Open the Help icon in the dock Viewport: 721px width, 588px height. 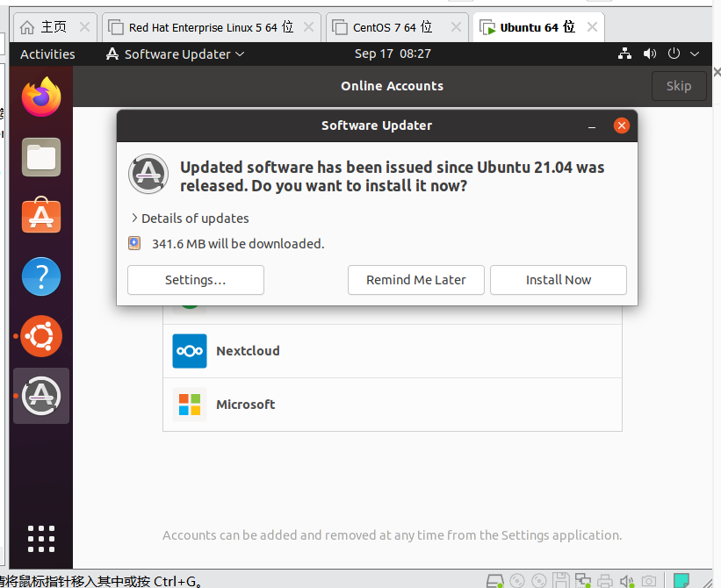[41, 276]
